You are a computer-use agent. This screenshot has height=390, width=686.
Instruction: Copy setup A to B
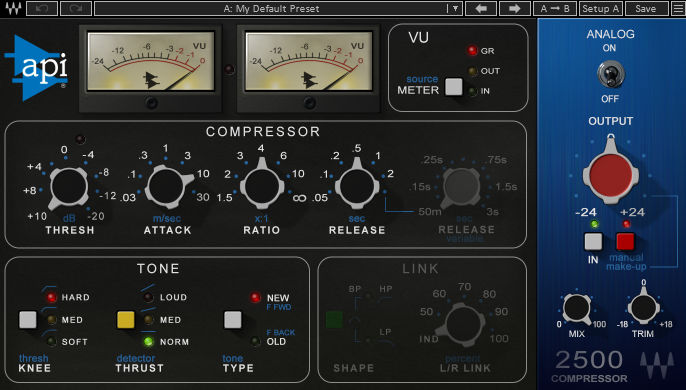pyautogui.click(x=555, y=8)
